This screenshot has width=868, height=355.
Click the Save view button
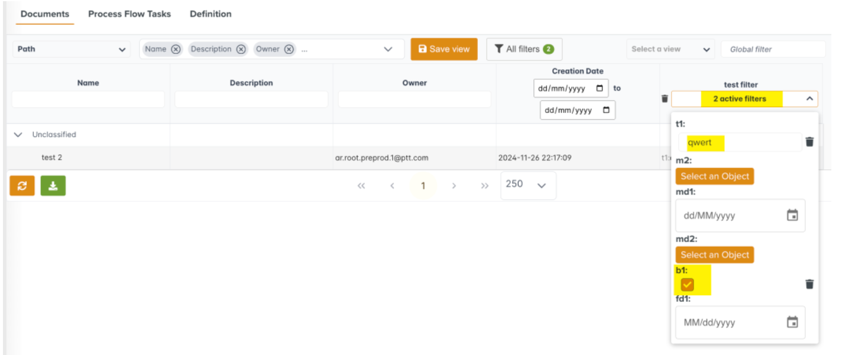(x=443, y=50)
